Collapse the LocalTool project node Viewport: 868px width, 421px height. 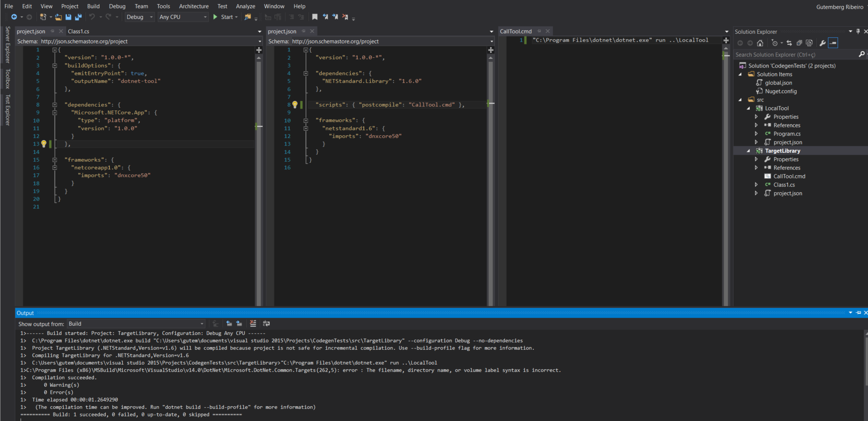click(x=748, y=108)
